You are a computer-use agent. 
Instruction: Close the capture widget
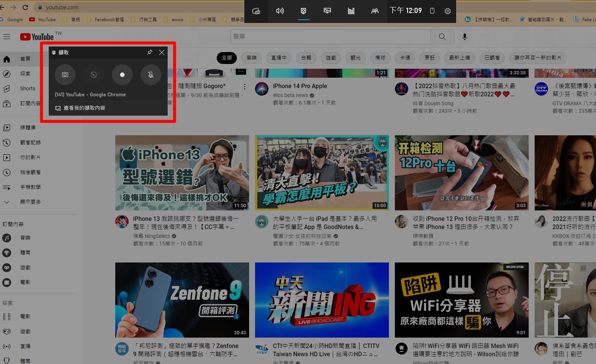click(162, 52)
